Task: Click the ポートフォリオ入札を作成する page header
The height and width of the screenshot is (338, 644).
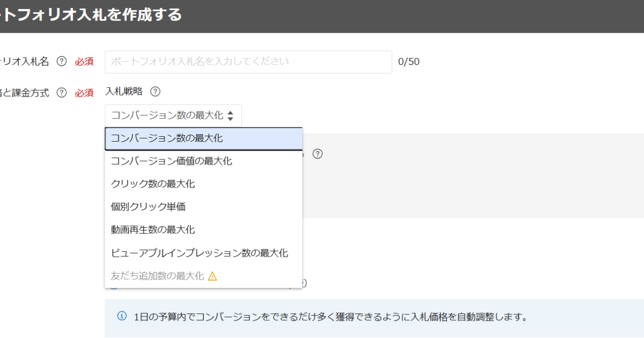Action: pos(91,15)
